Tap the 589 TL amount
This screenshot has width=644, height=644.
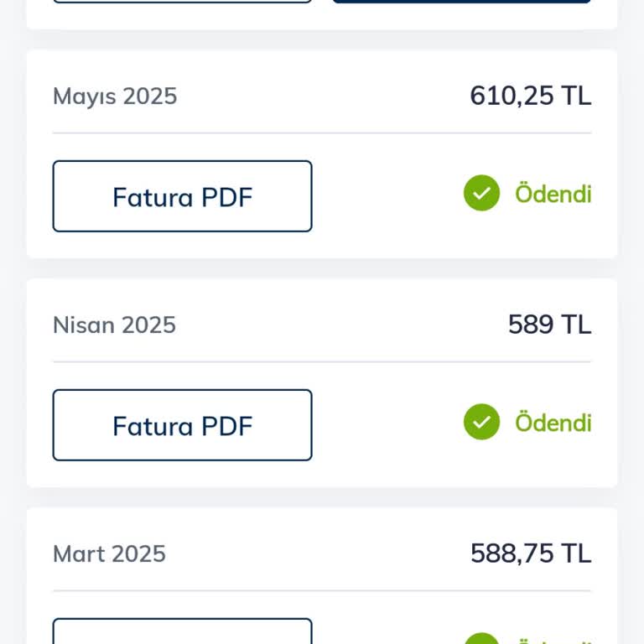pyautogui.click(x=549, y=325)
